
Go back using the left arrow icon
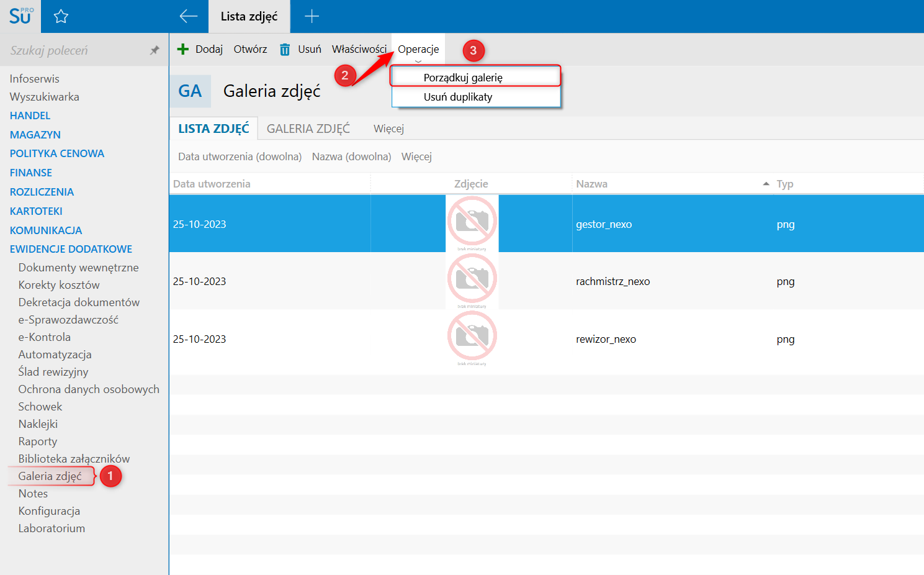pyautogui.click(x=188, y=17)
